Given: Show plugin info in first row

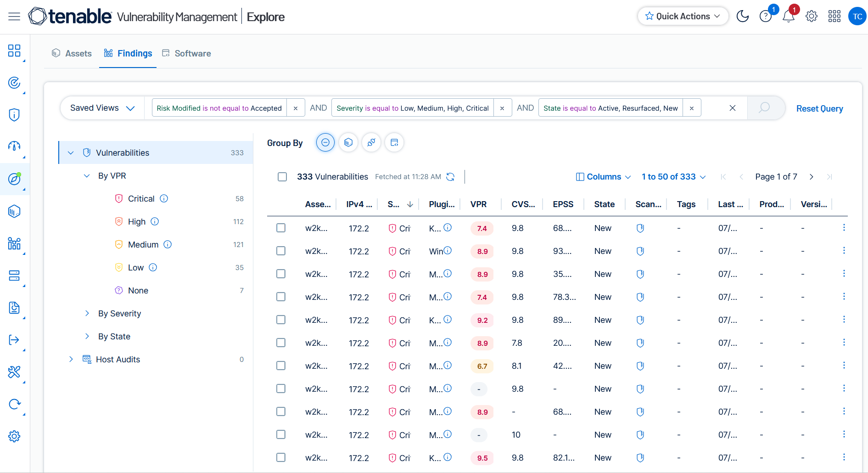Looking at the screenshot, I should point(448,227).
